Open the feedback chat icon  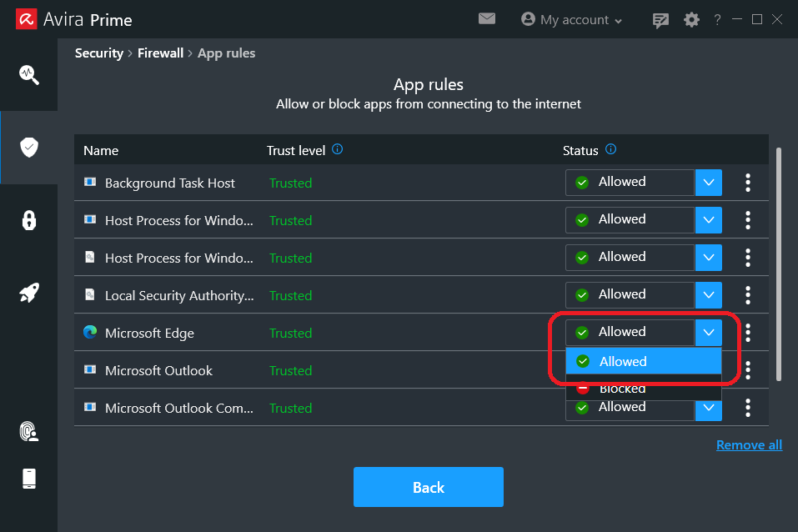tap(660, 20)
